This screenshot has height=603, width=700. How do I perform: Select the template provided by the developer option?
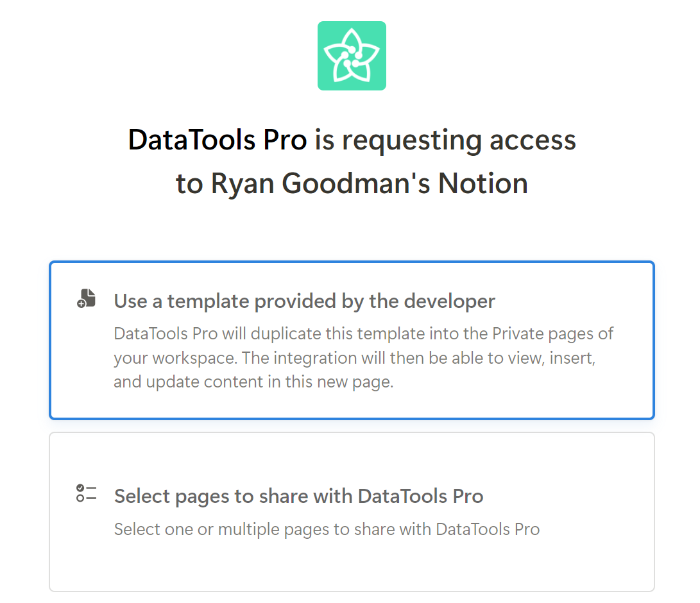coord(352,340)
